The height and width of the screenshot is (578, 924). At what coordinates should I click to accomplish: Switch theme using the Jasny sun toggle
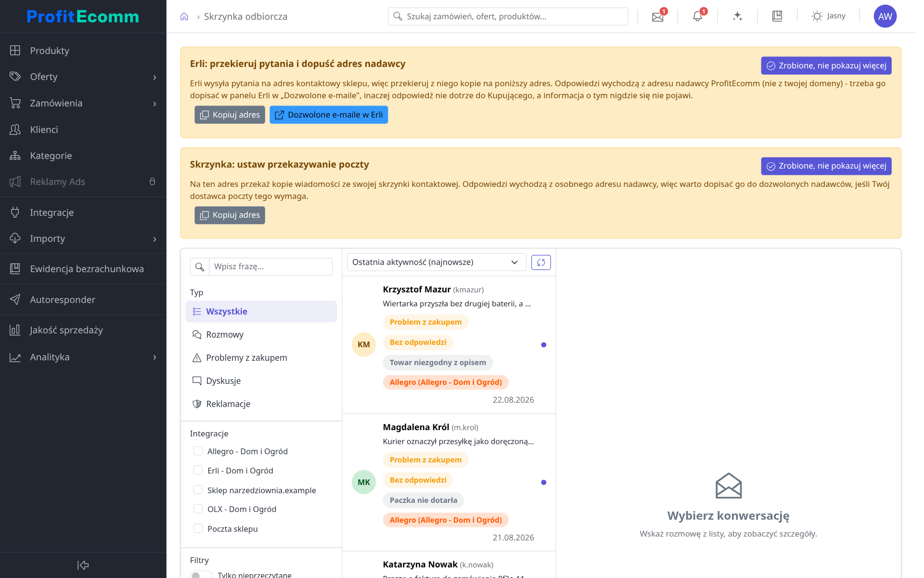point(828,16)
